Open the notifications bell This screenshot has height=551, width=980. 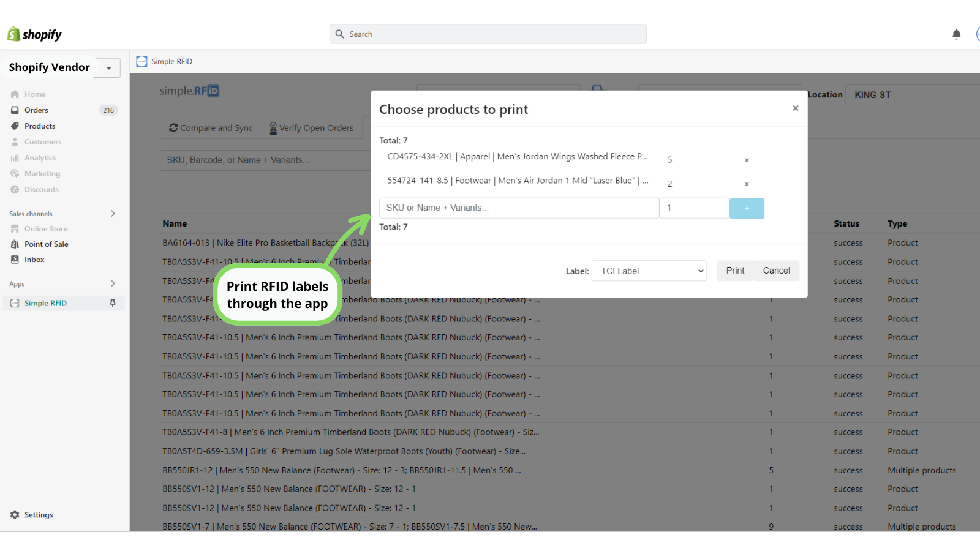(956, 34)
